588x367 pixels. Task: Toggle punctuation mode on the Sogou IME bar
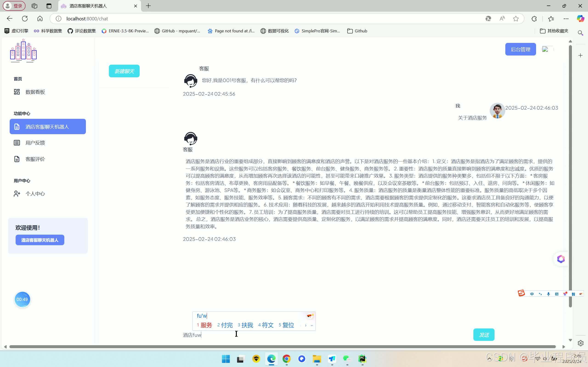coord(540,294)
